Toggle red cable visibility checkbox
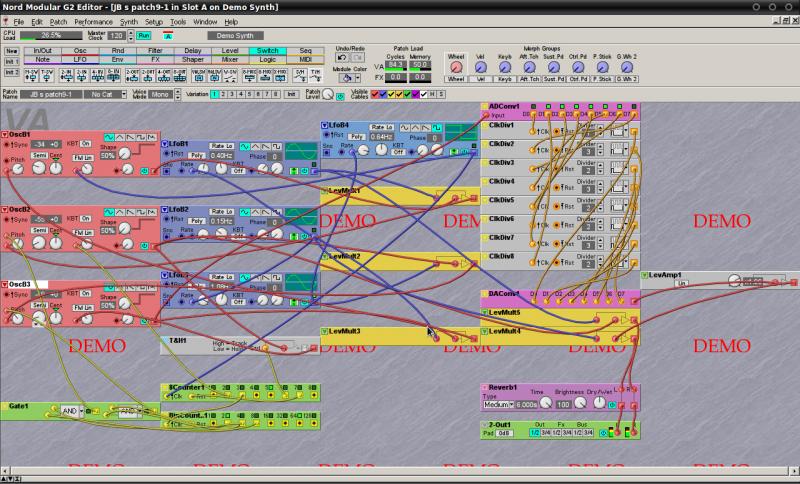Viewport: 800px width, 484px height. point(374,94)
